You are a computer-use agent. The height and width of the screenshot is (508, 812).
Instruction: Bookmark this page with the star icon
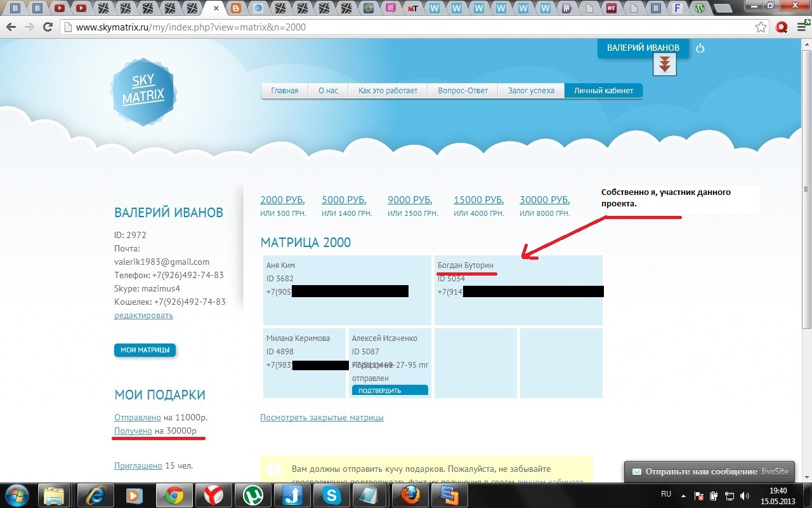761,27
